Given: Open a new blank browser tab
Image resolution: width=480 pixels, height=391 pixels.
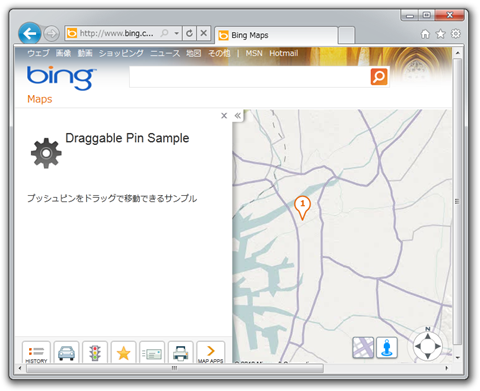Looking at the screenshot, I should [x=346, y=35].
